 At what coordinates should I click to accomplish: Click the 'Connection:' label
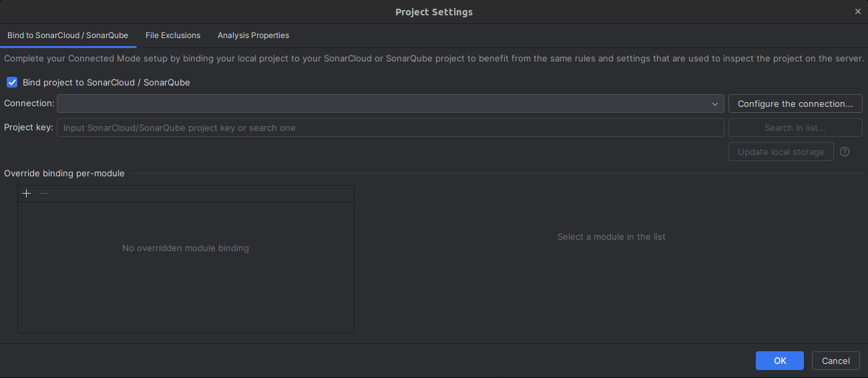(29, 104)
